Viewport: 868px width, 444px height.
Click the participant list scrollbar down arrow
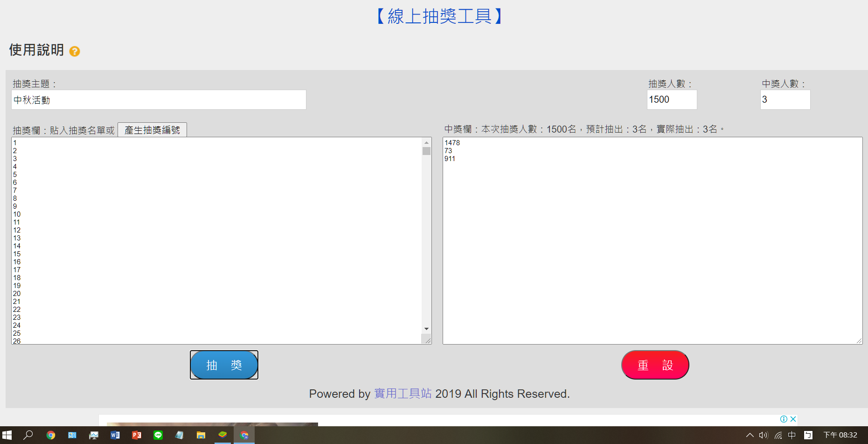(426, 329)
